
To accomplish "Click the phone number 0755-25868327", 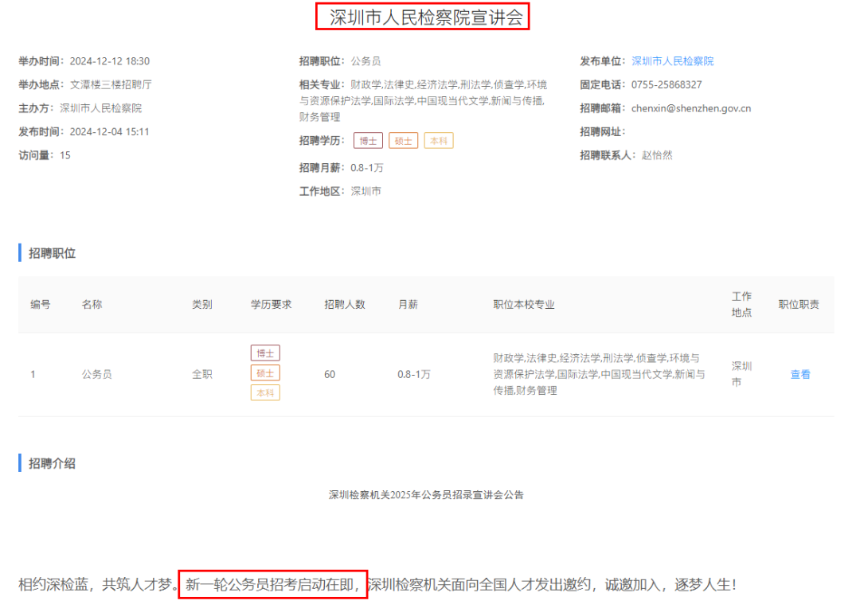I will pos(666,84).
